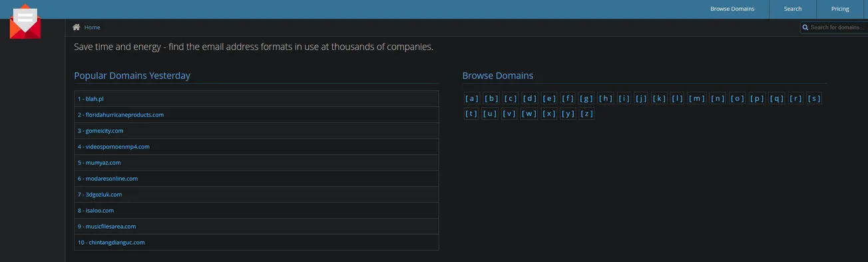Browse domains starting with [b]

(491, 99)
